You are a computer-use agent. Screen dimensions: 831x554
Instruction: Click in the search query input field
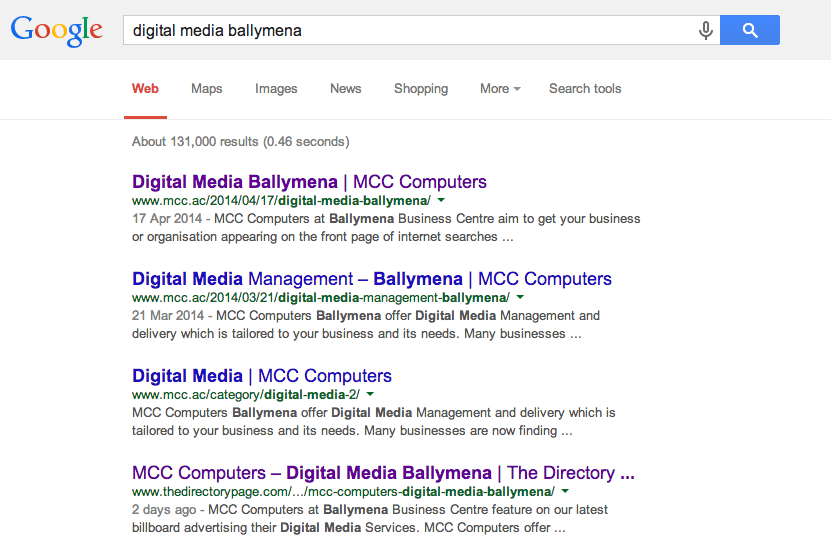411,30
